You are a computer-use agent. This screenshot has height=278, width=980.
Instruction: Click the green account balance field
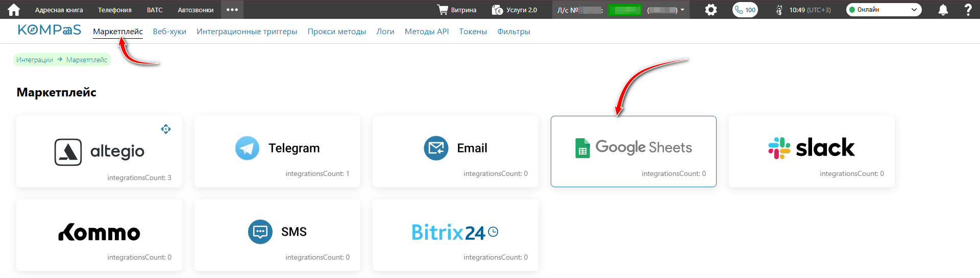coord(625,10)
